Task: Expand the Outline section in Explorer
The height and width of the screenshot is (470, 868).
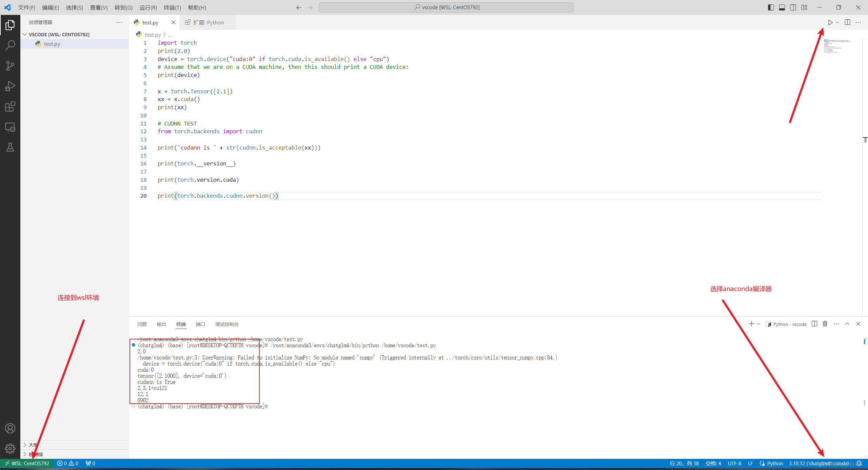Action: coord(25,445)
